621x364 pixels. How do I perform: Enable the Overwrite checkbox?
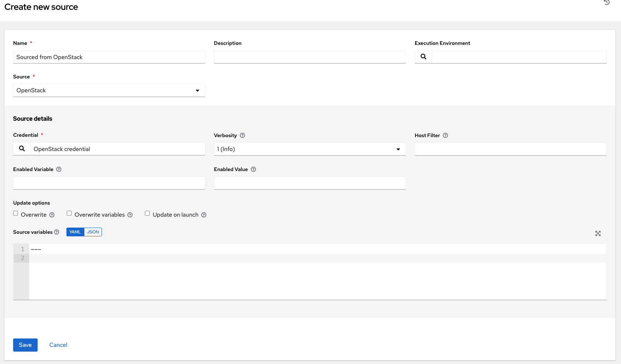15,213
